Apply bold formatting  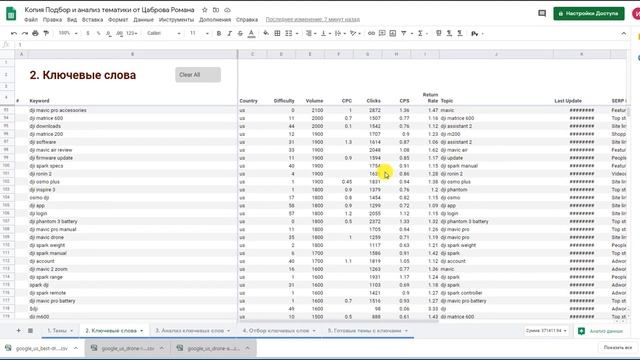click(219, 33)
